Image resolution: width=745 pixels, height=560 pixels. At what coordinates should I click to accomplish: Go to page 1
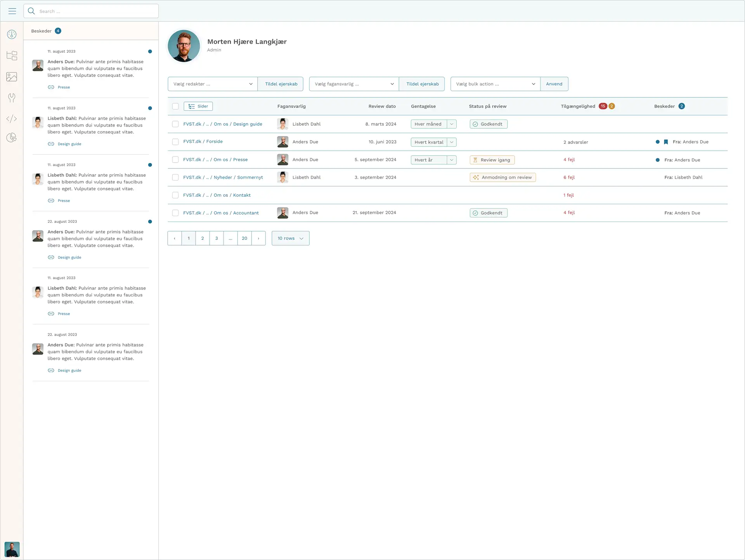189,238
